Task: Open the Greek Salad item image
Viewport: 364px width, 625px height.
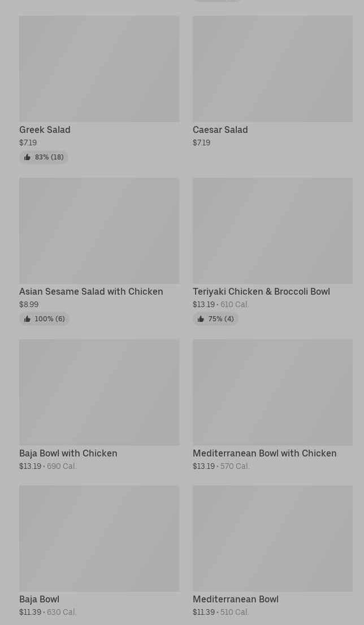Action: coord(99,68)
